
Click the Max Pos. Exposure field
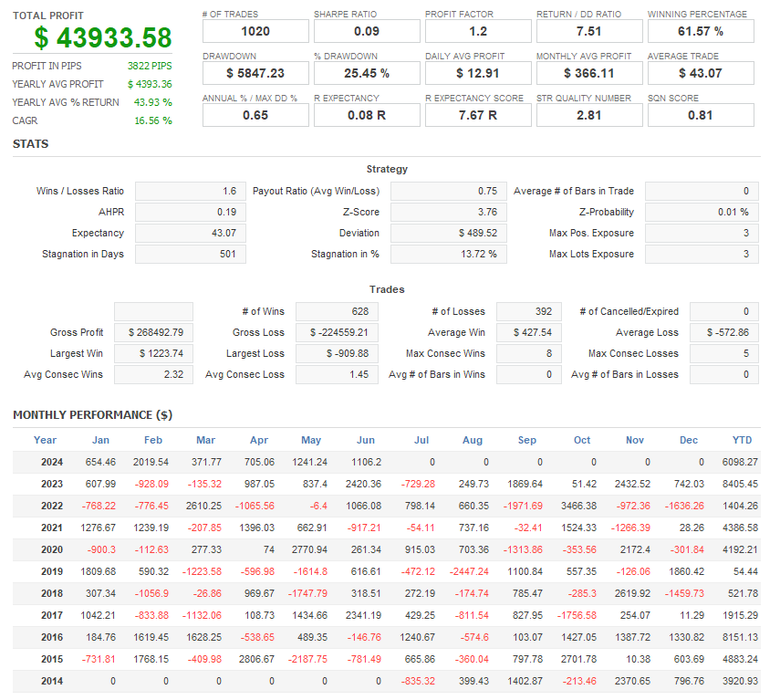(702, 233)
